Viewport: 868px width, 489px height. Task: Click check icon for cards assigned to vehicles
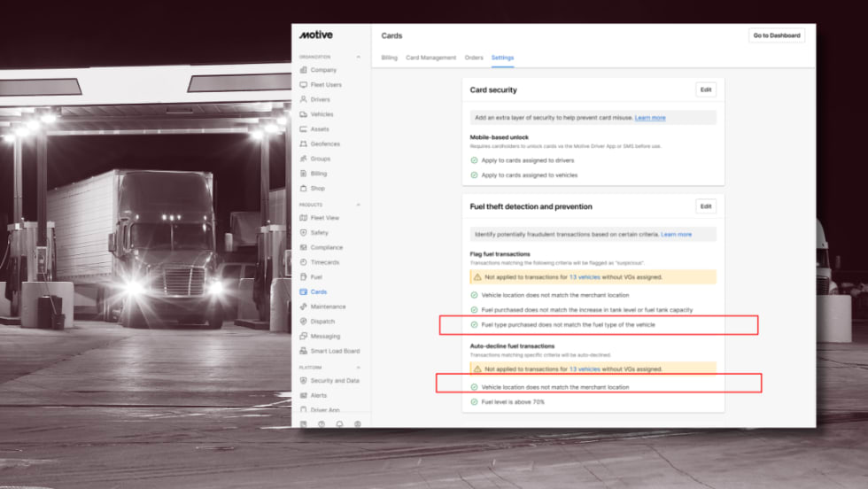(474, 175)
